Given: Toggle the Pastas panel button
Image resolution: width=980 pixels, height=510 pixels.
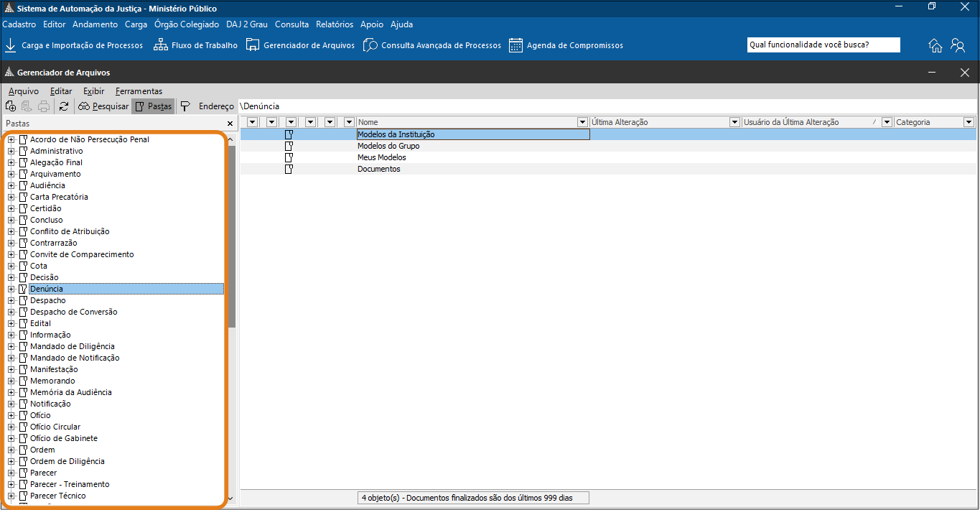Looking at the screenshot, I should point(153,106).
